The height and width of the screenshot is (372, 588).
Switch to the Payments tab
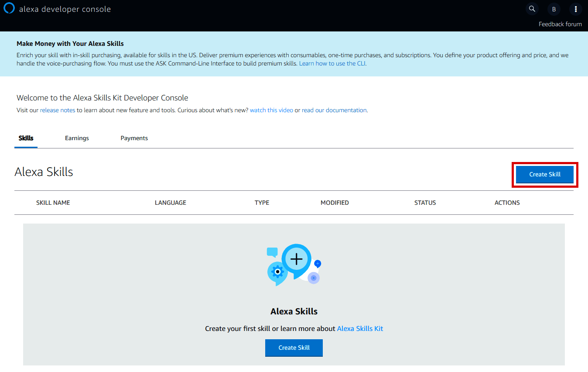click(134, 138)
